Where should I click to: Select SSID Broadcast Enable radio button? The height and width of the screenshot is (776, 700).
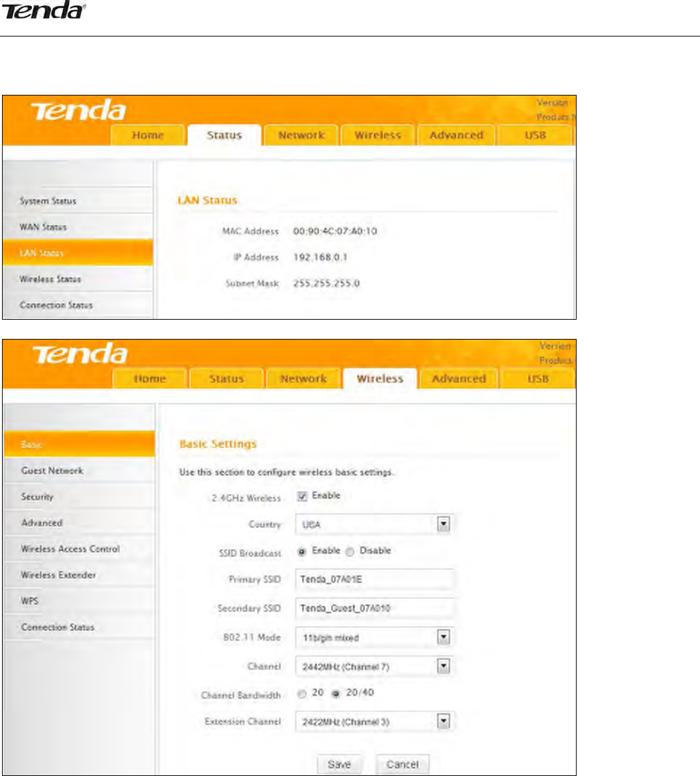point(301,551)
